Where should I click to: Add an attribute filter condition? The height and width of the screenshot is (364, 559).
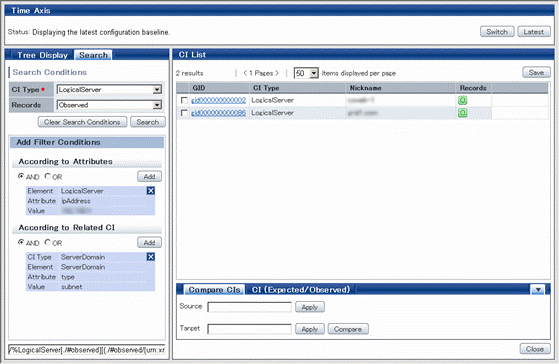click(149, 176)
